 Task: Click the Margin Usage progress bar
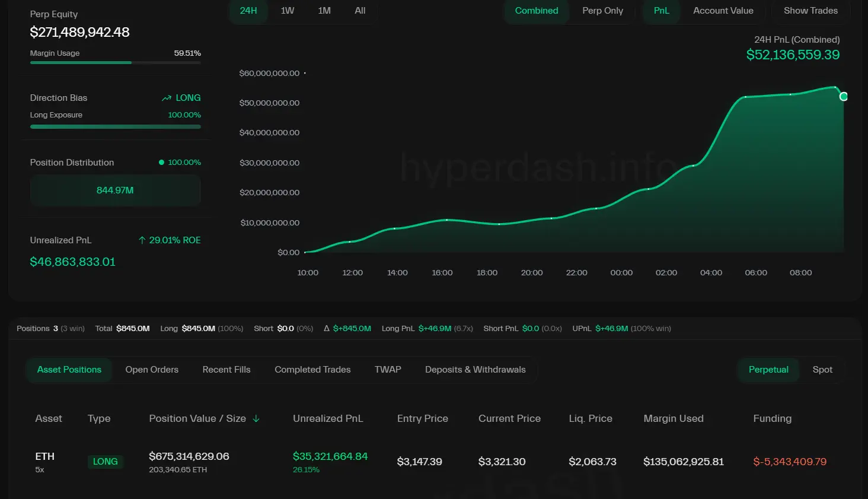pos(115,62)
